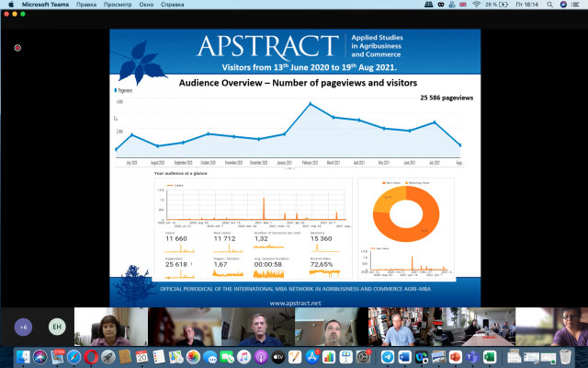
Task: Open the Правка menu
Action: [x=86, y=5]
